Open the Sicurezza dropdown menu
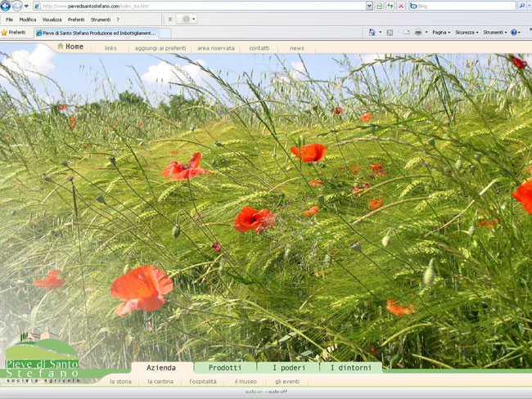532x399 pixels. pyautogui.click(x=467, y=33)
